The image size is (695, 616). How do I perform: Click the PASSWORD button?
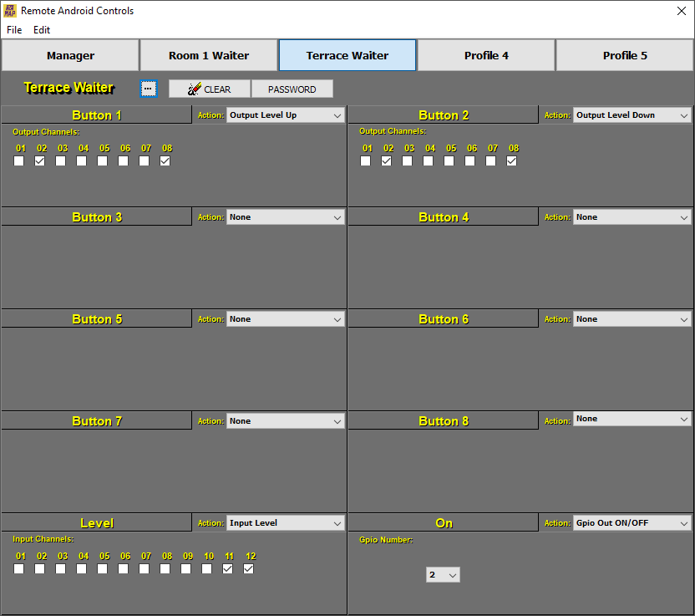292,88
